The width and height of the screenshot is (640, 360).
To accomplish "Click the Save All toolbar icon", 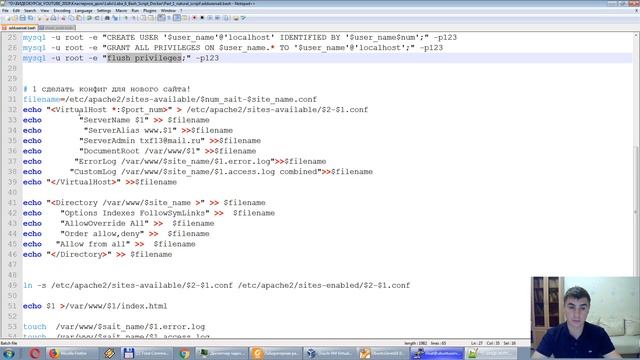I will tap(31, 18).
